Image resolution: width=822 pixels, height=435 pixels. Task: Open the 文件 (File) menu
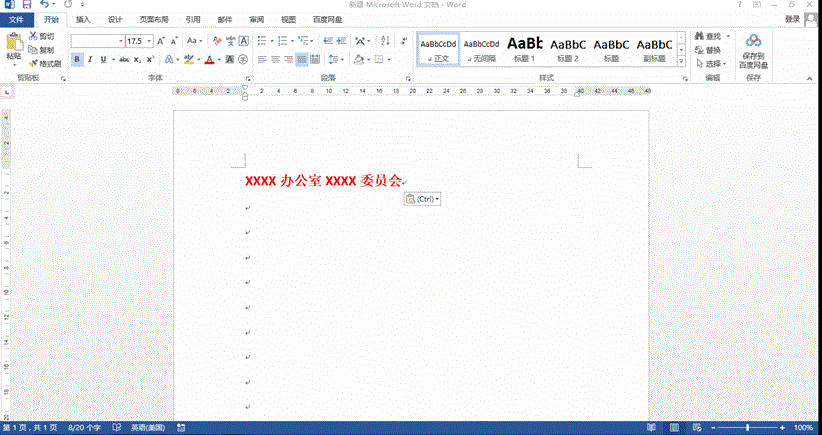click(x=16, y=19)
